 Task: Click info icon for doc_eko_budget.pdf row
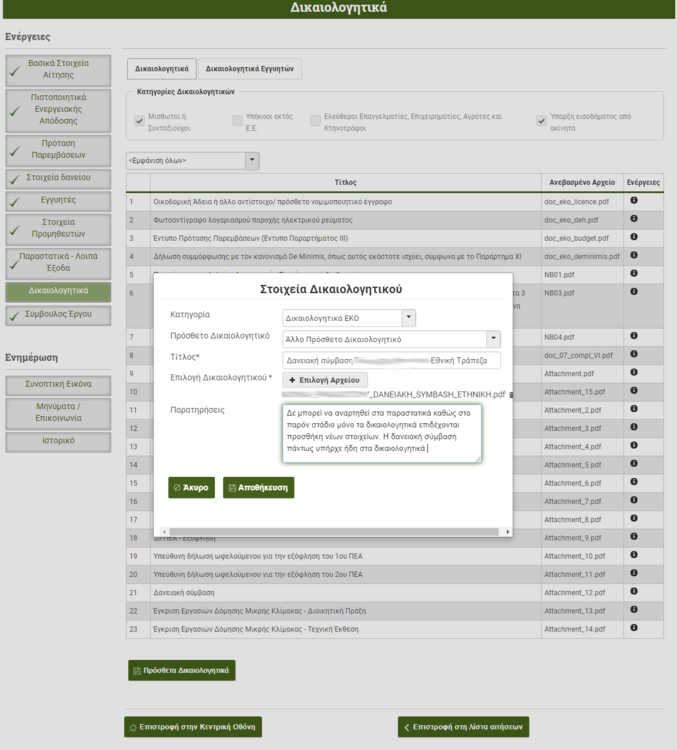[634, 237]
